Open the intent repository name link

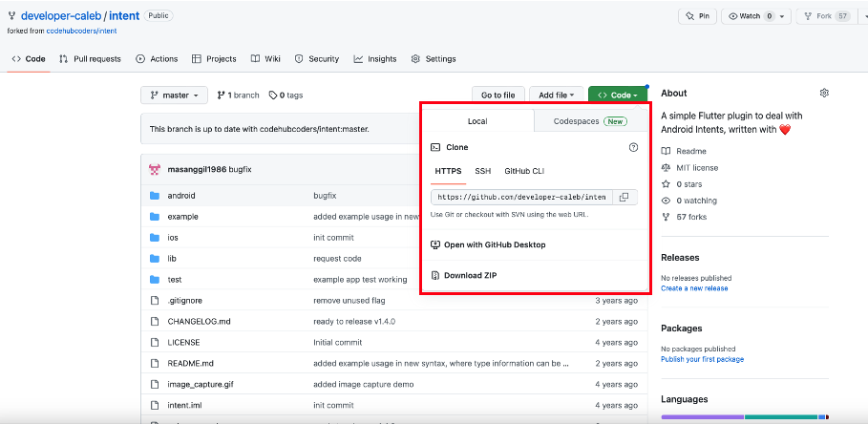point(124,15)
